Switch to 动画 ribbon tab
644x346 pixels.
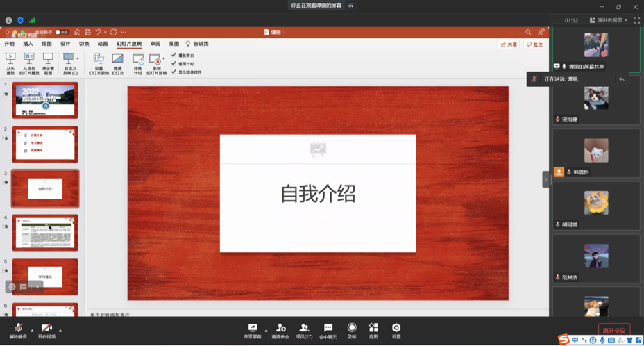[103, 44]
